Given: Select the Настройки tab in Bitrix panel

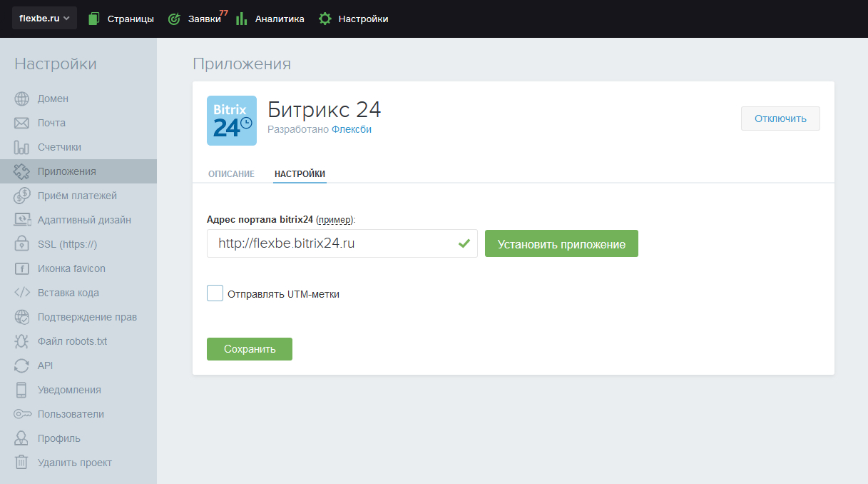Looking at the screenshot, I should (x=300, y=174).
